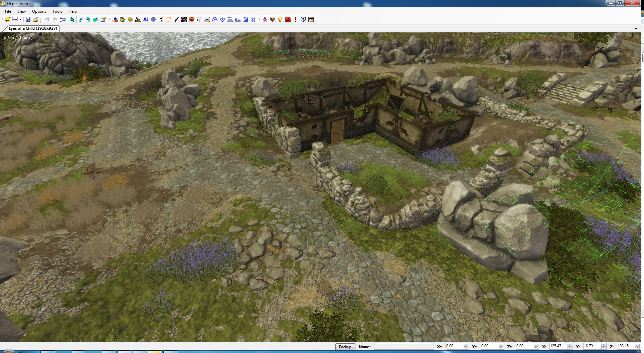Open the dropdown arrow beside 3D glasses
Screen dimensions: 644x353
(20, 20)
